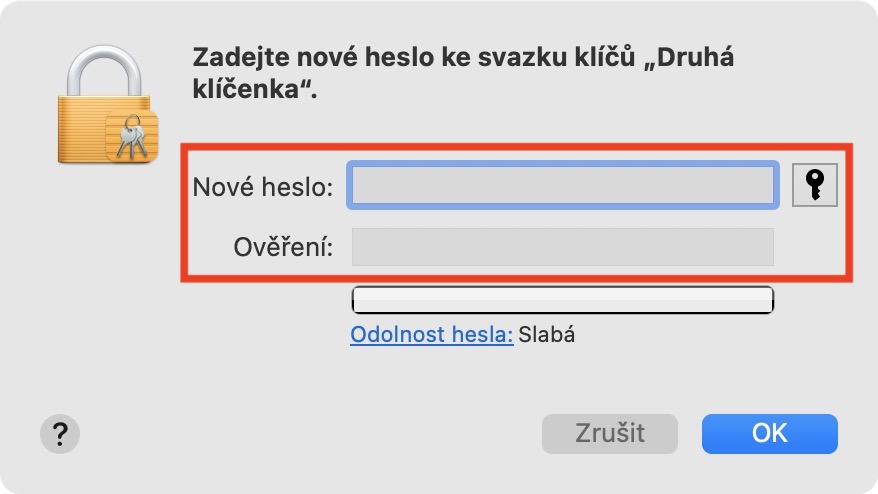Click the "Ověření:" label
The image size is (878, 494).
(285, 247)
